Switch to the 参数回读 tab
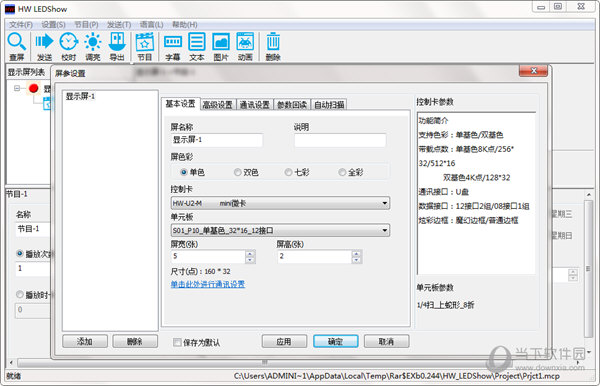This screenshot has width=600, height=386. (292, 104)
